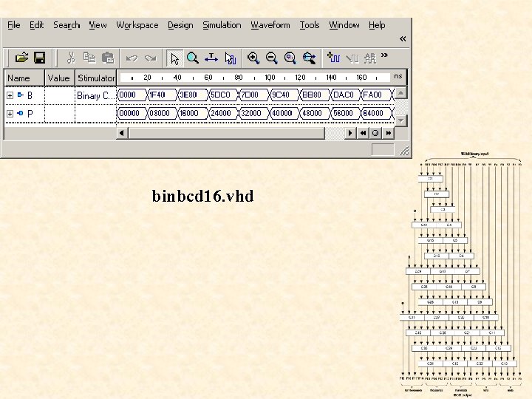This screenshot has width=532, height=399.
Task: Select signal name B
Action: tap(30, 95)
